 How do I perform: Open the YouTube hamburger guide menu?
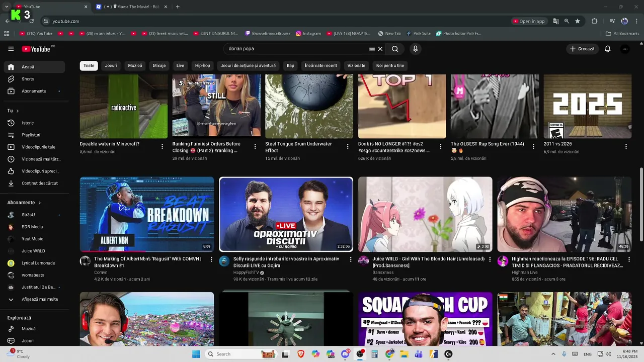(11, 49)
